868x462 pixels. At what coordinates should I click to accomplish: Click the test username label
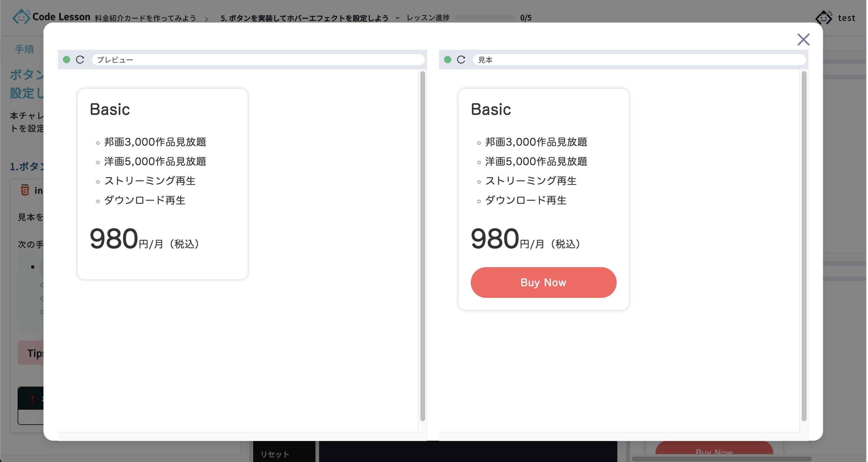(846, 18)
